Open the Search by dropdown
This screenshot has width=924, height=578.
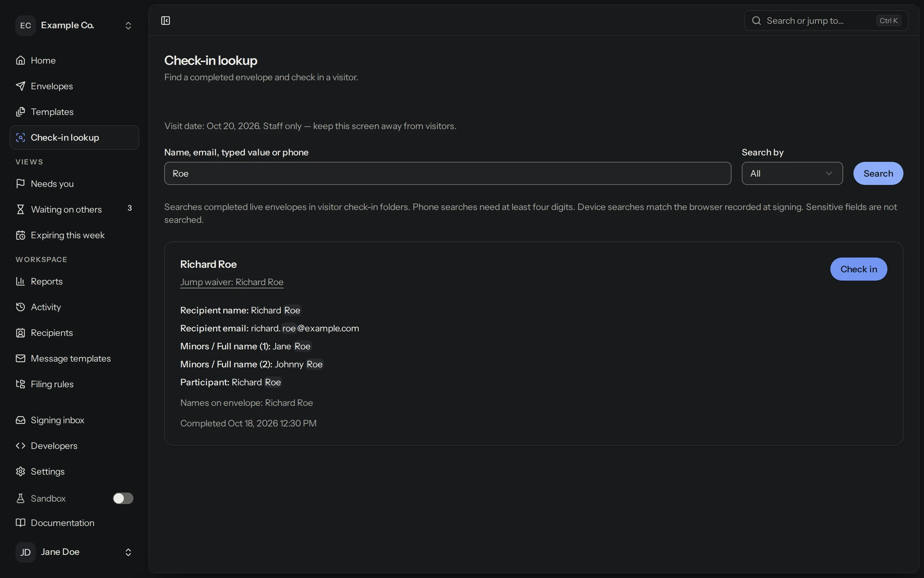point(792,173)
